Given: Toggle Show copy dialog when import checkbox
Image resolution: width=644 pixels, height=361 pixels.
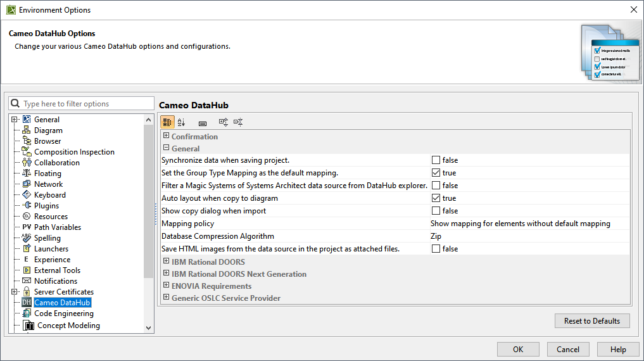Looking at the screenshot, I should 436,211.
